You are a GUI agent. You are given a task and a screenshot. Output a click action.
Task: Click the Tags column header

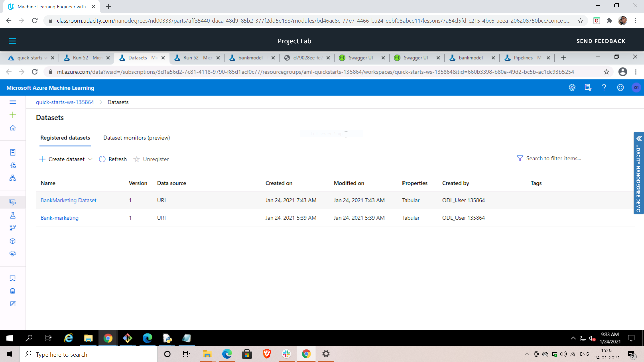pos(536,183)
